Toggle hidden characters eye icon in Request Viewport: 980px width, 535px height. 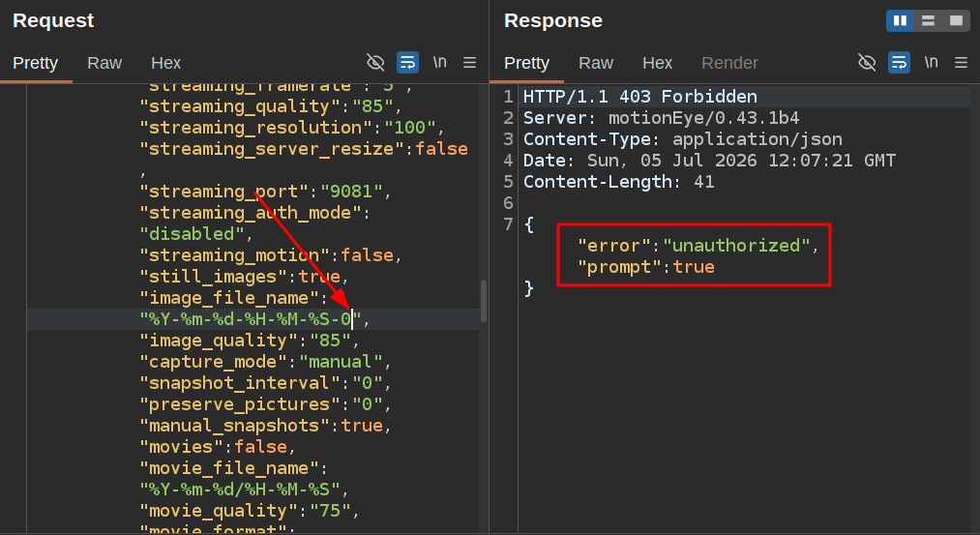click(x=375, y=63)
